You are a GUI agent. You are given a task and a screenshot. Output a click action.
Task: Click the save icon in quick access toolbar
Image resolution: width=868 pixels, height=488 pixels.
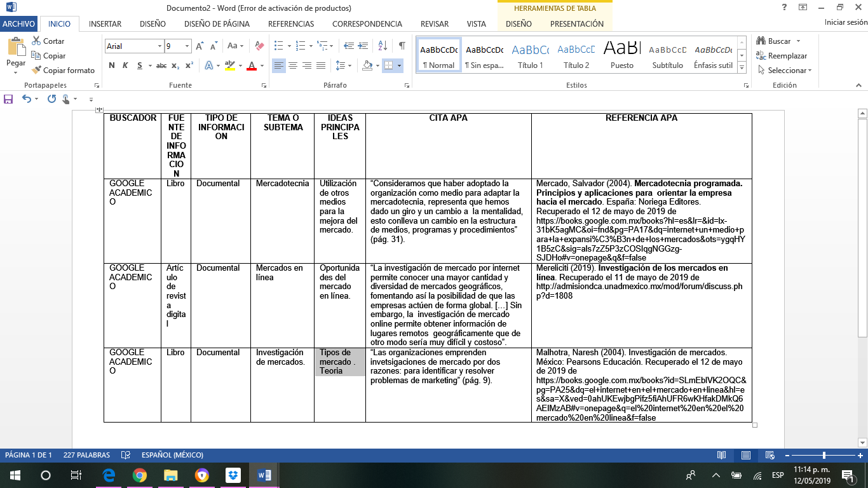pyautogui.click(x=8, y=99)
